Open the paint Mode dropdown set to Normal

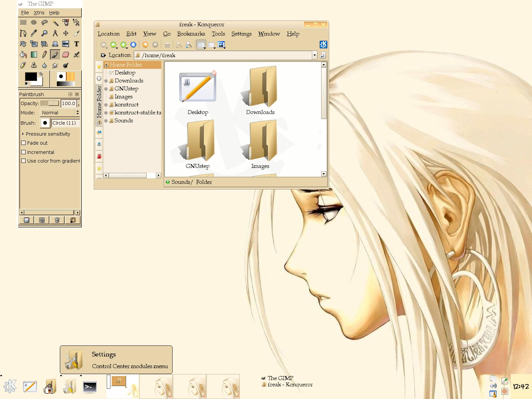pyautogui.click(x=60, y=113)
